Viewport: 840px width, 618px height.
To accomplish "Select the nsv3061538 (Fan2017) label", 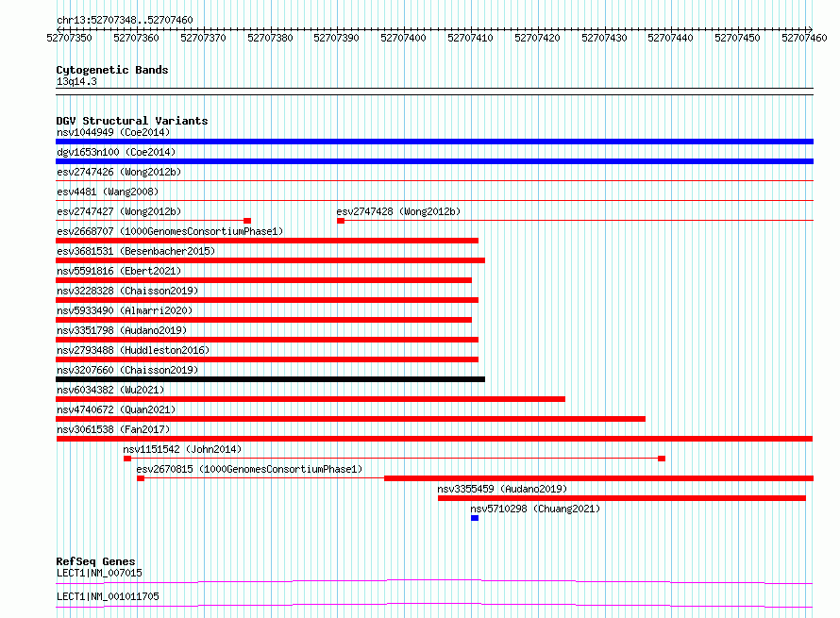I will [113, 429].
